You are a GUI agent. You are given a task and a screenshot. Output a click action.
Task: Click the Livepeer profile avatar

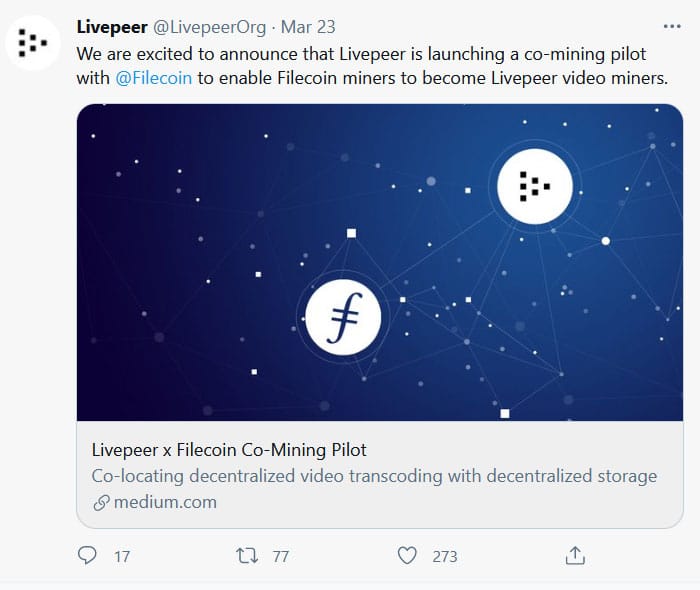click(x=33, y=44)
